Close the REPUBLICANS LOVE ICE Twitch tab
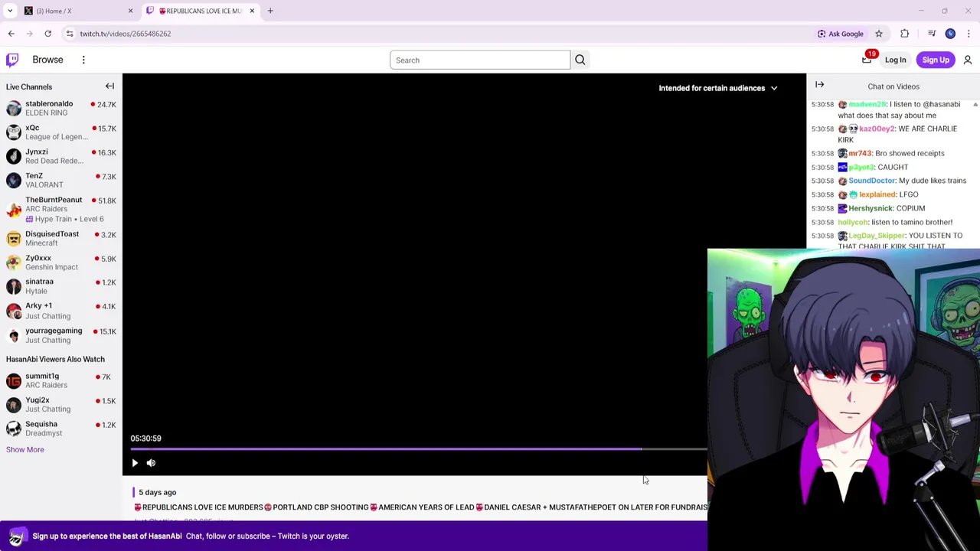The height and width of the screenshot is (551, 980). pos(252,11)
